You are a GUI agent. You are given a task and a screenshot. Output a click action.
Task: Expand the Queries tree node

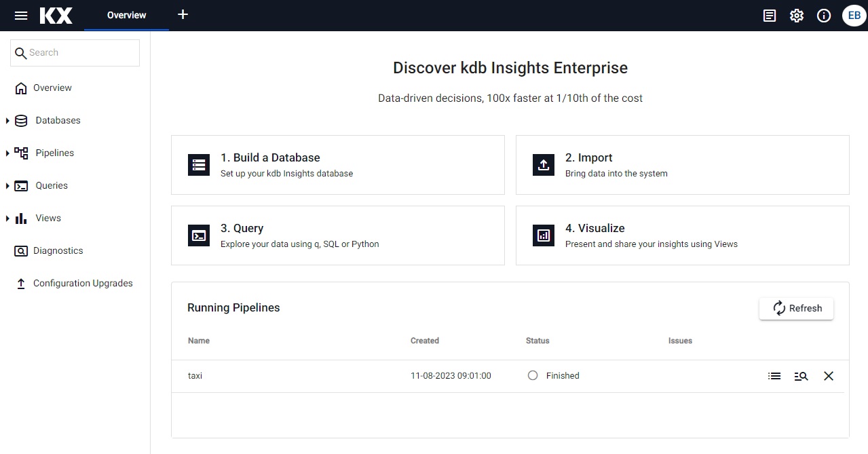7,186
